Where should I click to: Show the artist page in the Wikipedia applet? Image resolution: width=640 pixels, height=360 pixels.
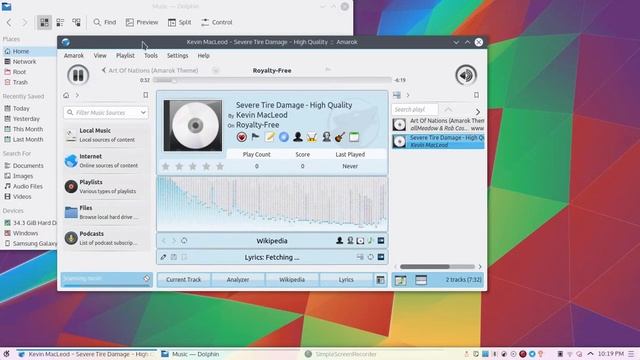(339, 241)
